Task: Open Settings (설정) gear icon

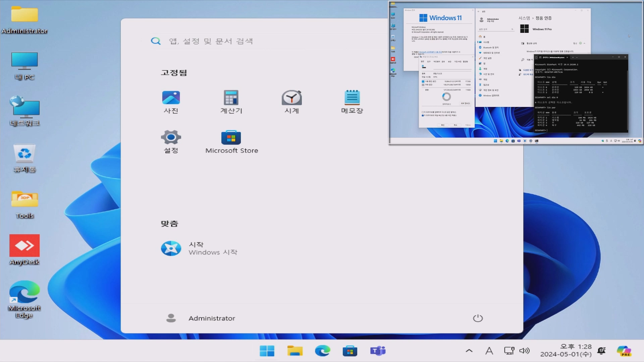Action: pyautogui.click(x=171, y=137)
